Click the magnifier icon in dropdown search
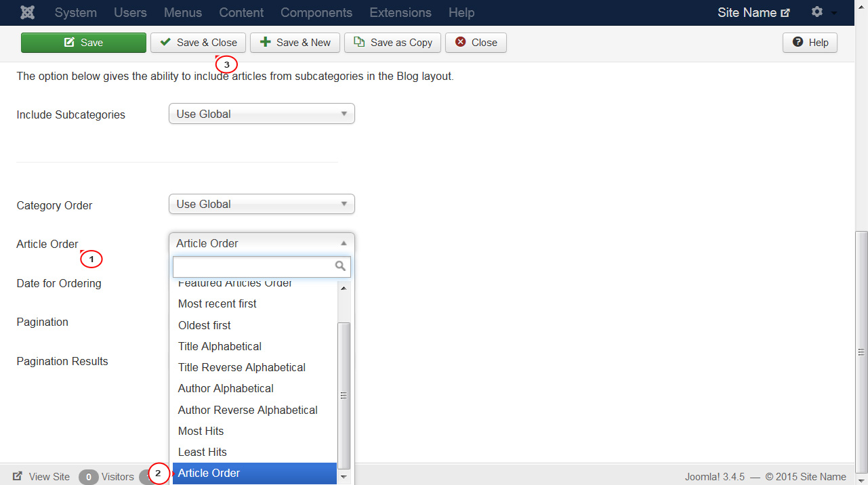This screenshot has height=485, width=868. click(x=341, y=266)
